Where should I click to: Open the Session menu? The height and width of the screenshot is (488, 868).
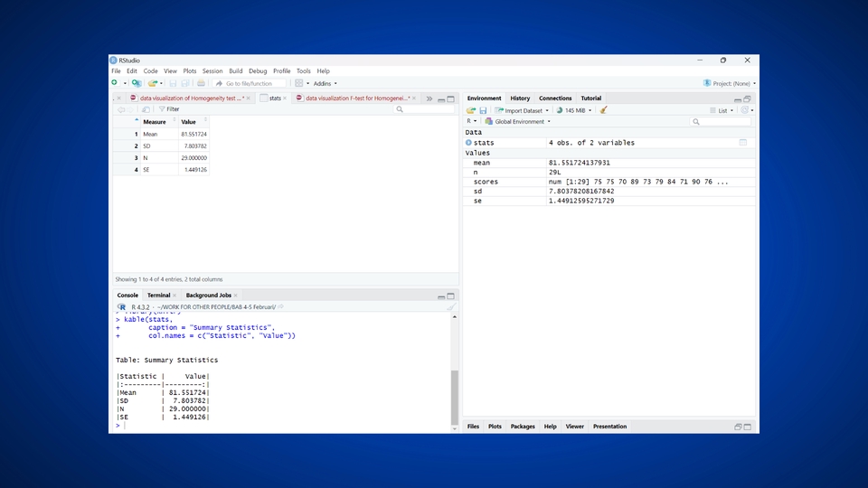[x=212, y=70]
